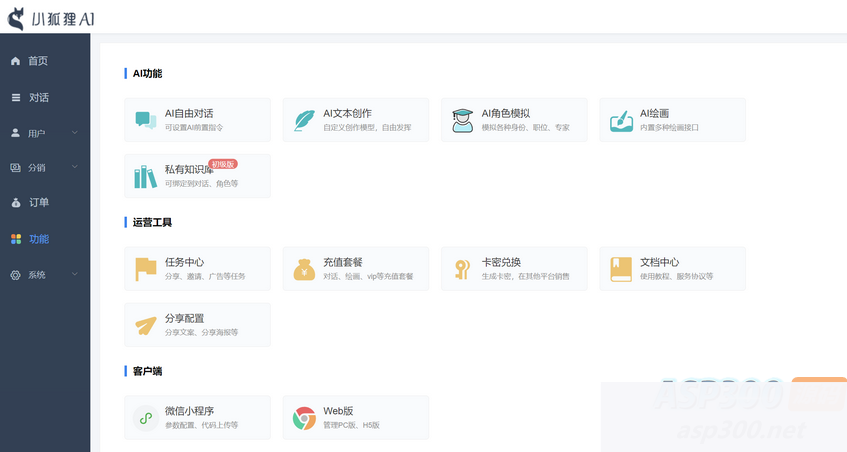Click the AI文本创作 feather icon
This screenshot has height=452, width=847.
[304, 120]
